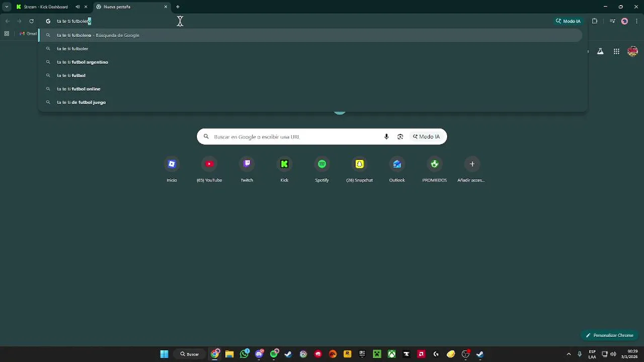Open Google Lens image search icon

(400, 137)
